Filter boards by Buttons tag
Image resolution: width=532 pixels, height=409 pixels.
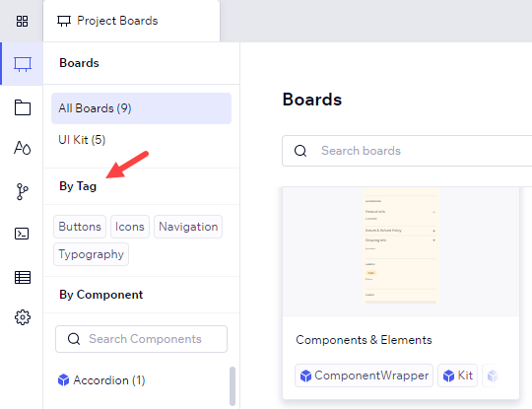pyautogui.click(x=80, y=227)
